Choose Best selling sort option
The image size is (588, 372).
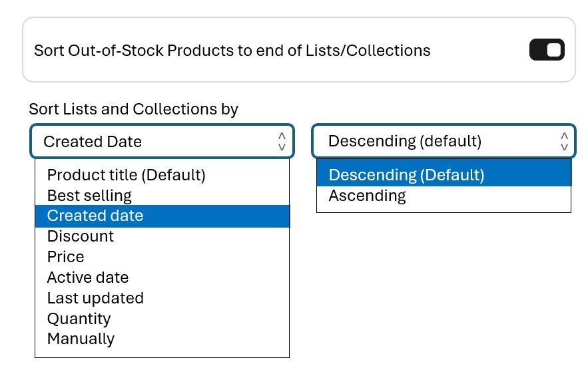click(89, 196)
